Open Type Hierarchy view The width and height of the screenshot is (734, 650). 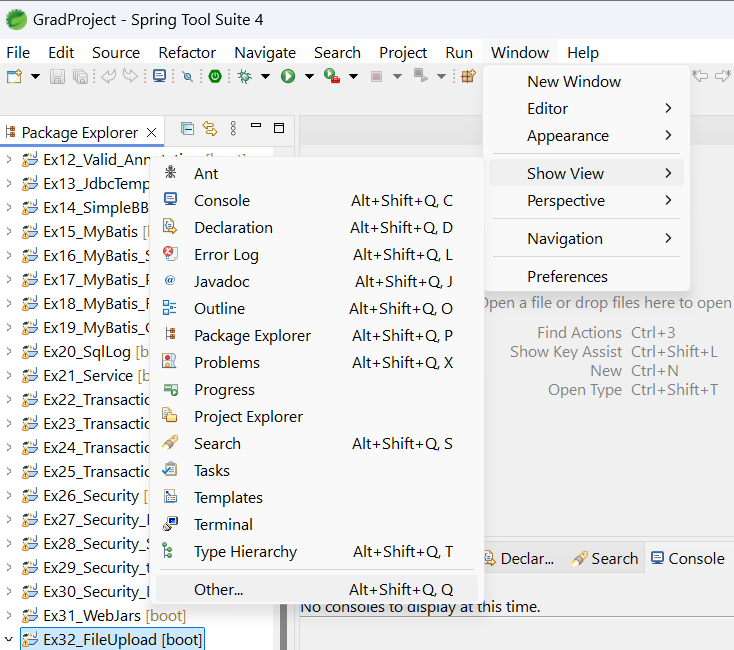(x=316, y=552)
